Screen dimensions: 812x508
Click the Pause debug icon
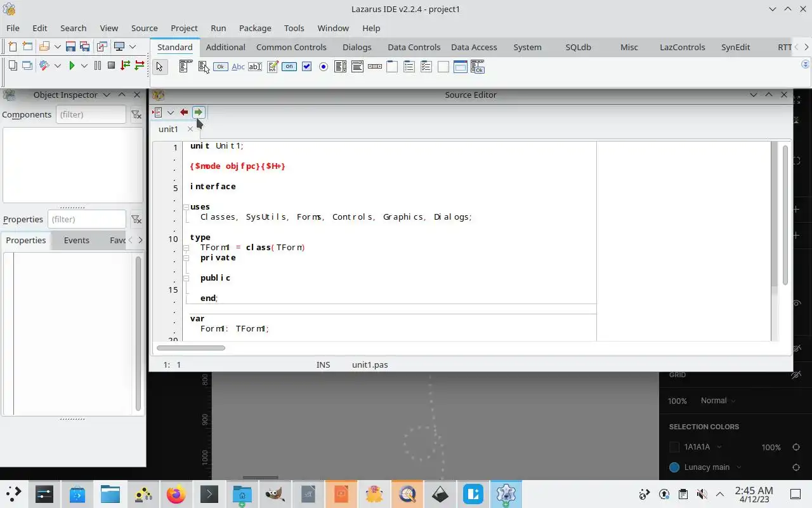[98, 65]
